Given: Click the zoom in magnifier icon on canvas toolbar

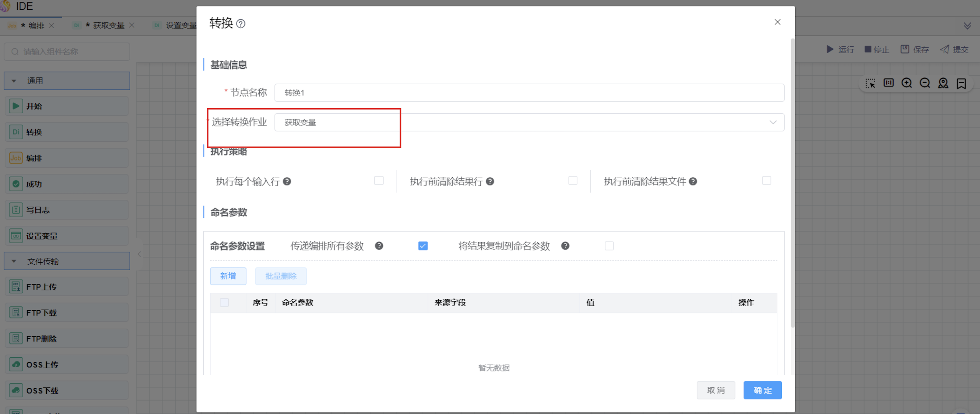Looking at the screenshot, I should tap(907, 83).
